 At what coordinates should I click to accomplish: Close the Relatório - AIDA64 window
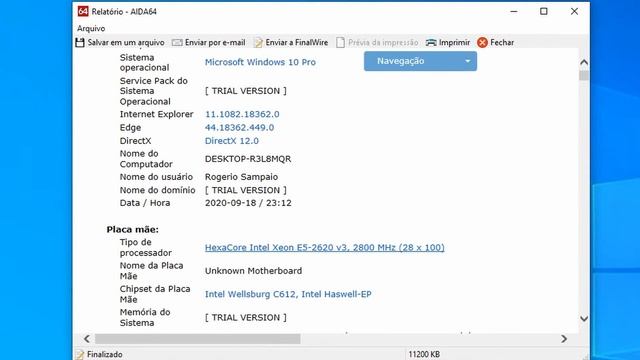tap(574, 11)
